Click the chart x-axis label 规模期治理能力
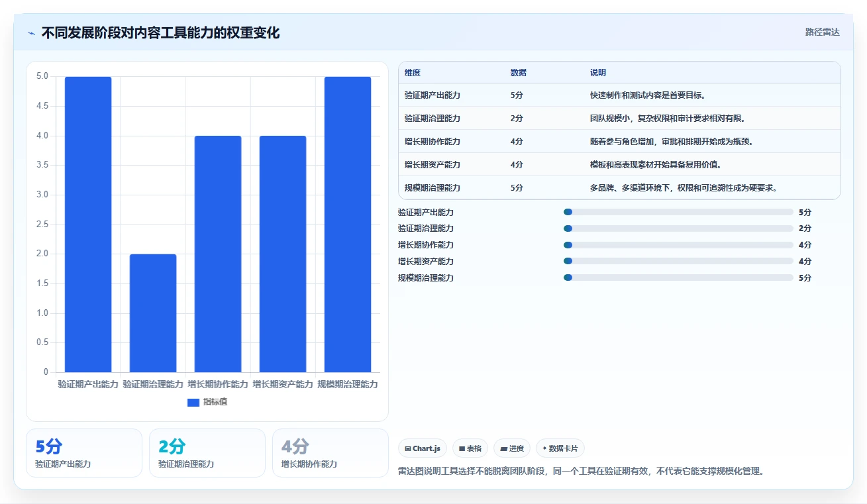 click(348, 384)
